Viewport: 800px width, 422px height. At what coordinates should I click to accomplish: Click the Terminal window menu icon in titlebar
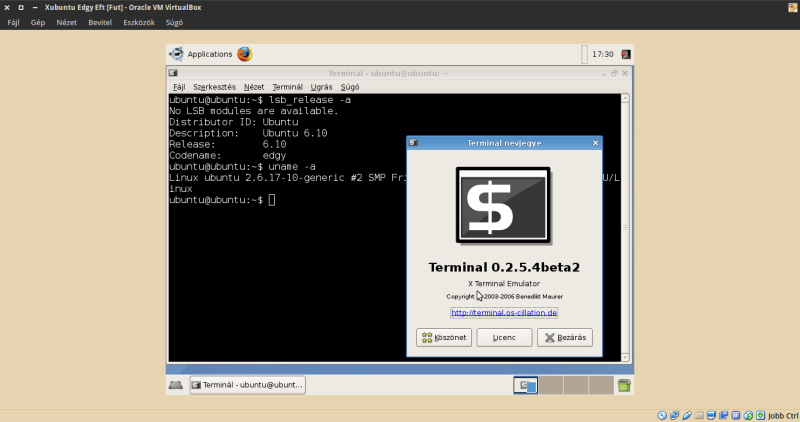pyautogui.click(x=174, y=73)
